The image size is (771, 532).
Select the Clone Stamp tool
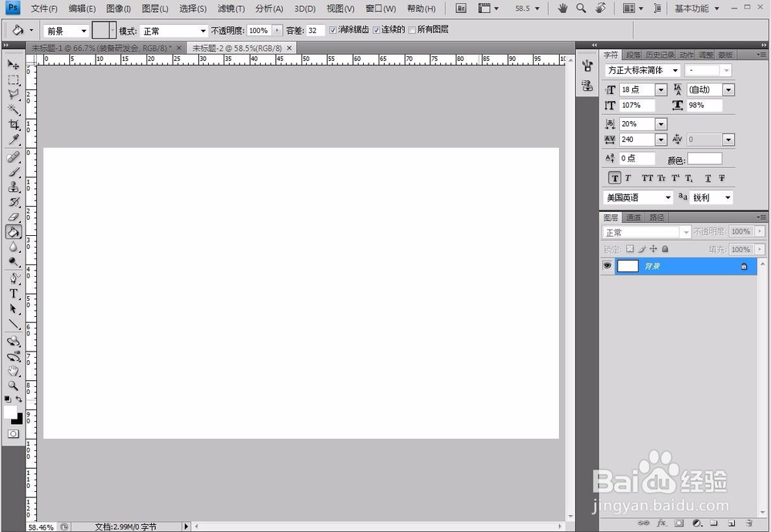13,187
